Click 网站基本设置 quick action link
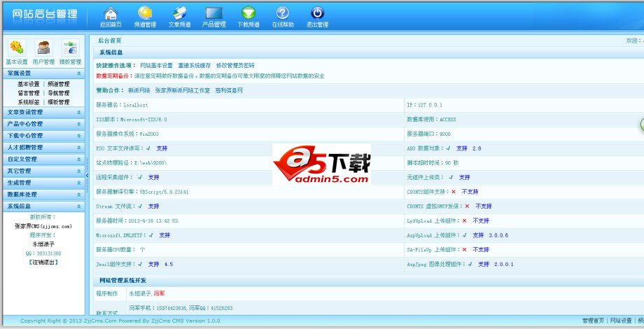This screenshot has height=329, width=644. [x=157, y=66]
